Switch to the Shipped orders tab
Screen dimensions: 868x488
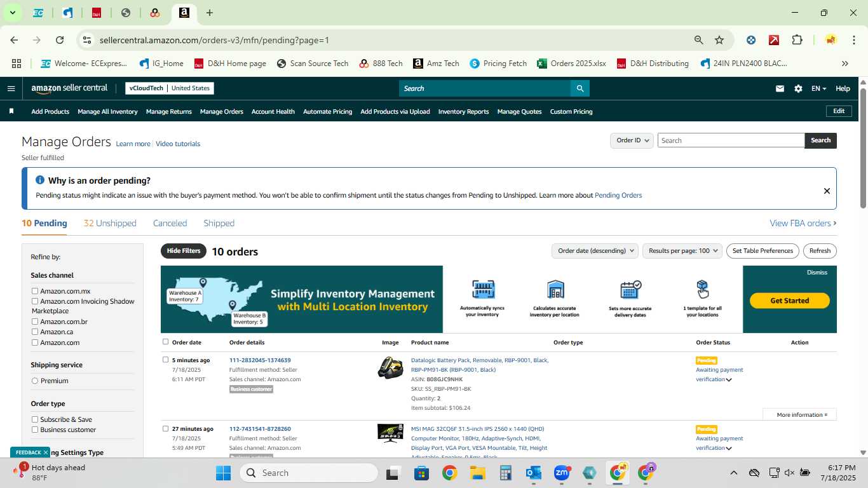click(219, 223)
